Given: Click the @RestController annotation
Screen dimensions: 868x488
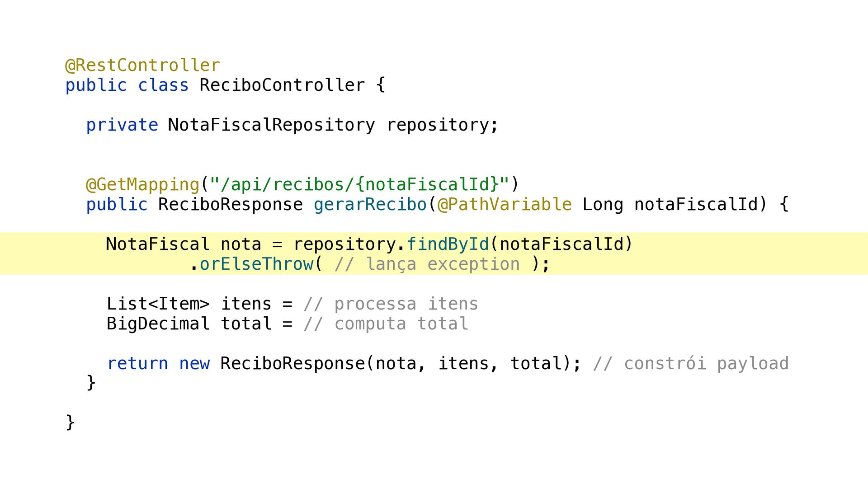Looking at the screenshot, I should [143, 66].
